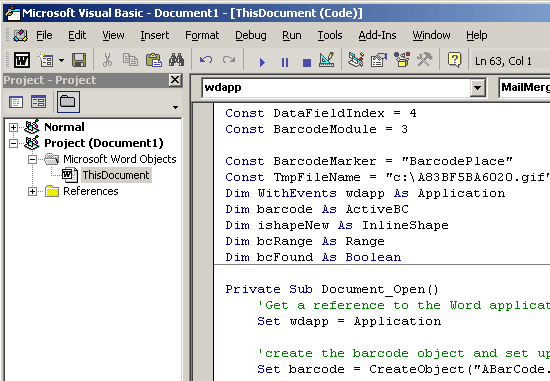The image size is (550, 381).
Task: Select ThisDocument in the project tree
Action: 116,175
